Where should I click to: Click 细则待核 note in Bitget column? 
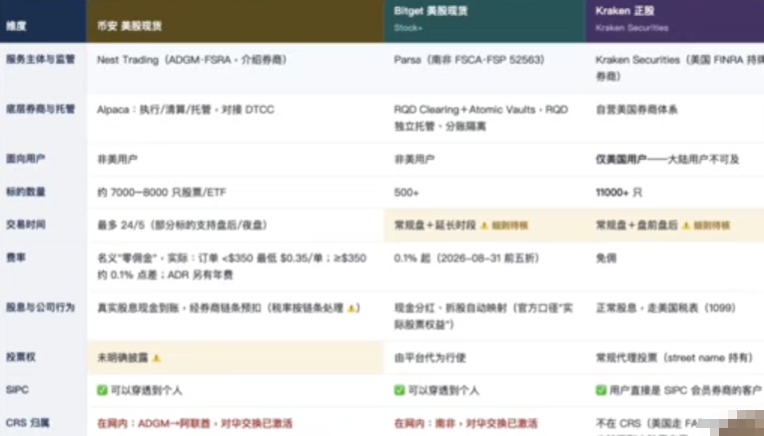coord(510,226)
